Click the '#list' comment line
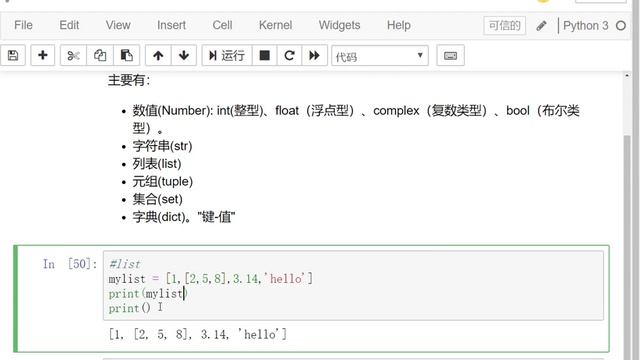Screen dimensions: 640x360 coord(124,264)
